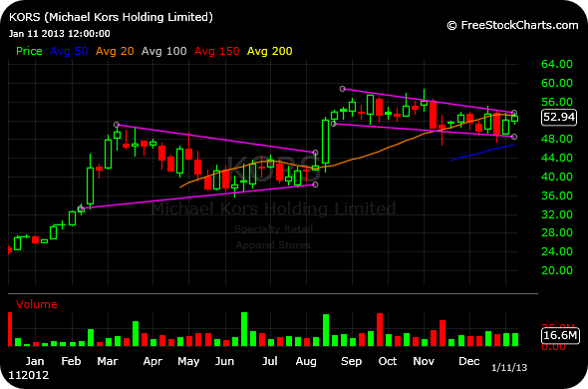Click the red Volume panel label
The height and width of the screenshot is (389, 588).
pyautogui.click(x=36, y=304)
